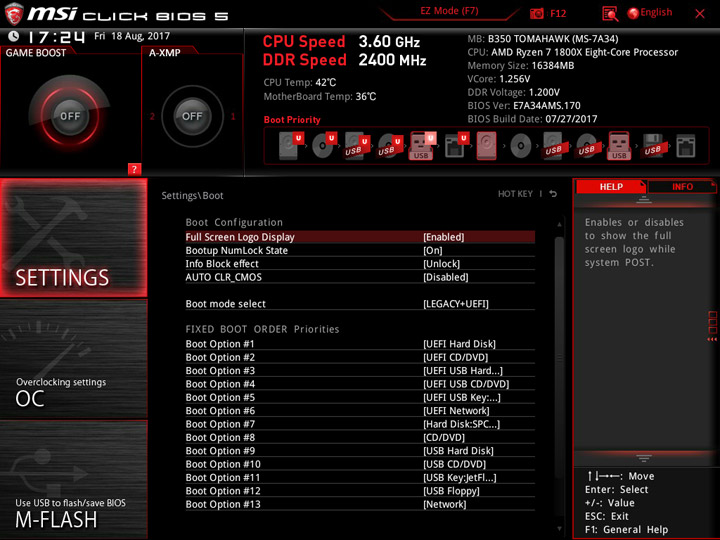This screenshot has height=540, width=720.
Task: Open the M-FLASH section
Action: (73, 480)
